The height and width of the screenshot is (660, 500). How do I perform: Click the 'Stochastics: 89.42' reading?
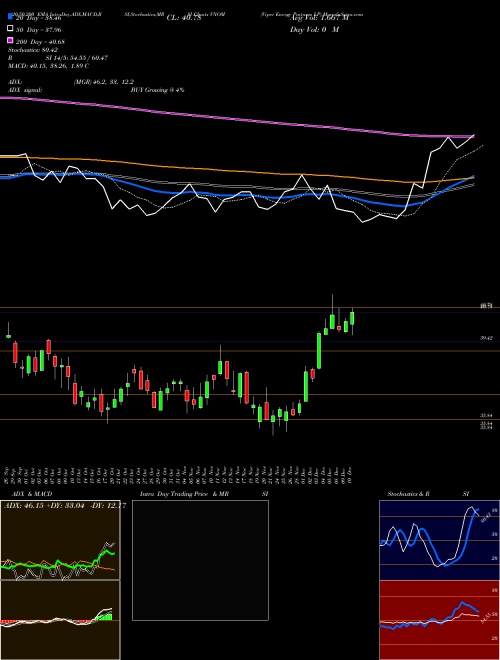click(x=33, y=50)
